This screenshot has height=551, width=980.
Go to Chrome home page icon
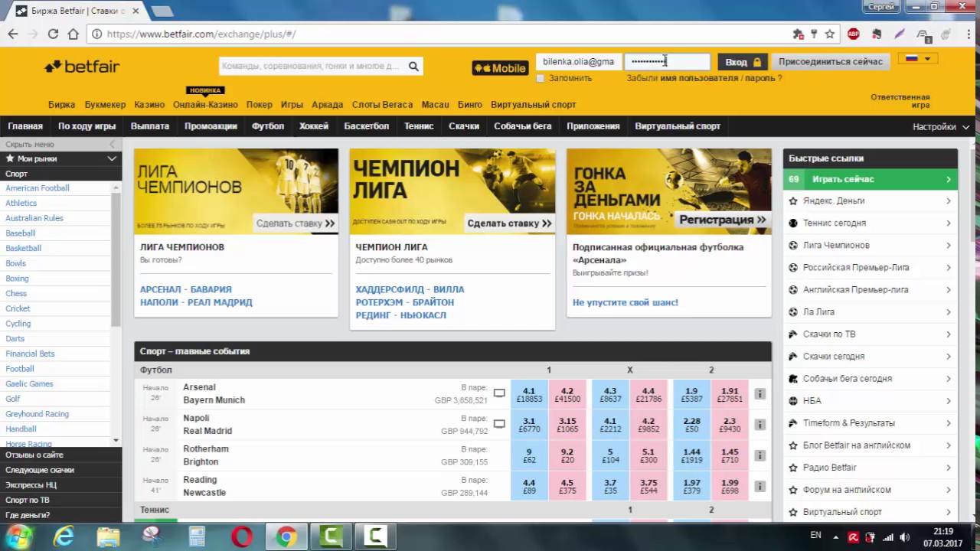(x=73, y=34)
